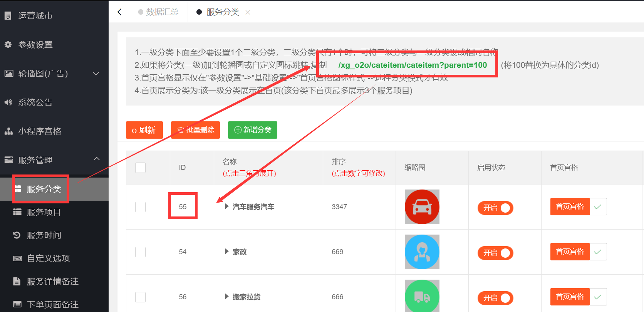Image resolution: width=644 pixels, height=312 pixels.
Task: Toggle 首页宫格 checkmark for 搬家拉货
Action: pos(598,297)
